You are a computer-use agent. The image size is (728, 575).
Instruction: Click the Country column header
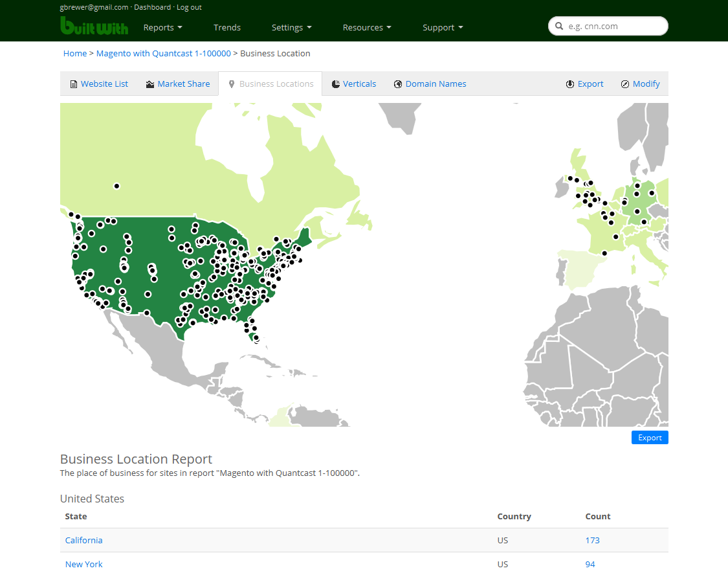click(x=514, y=517)
